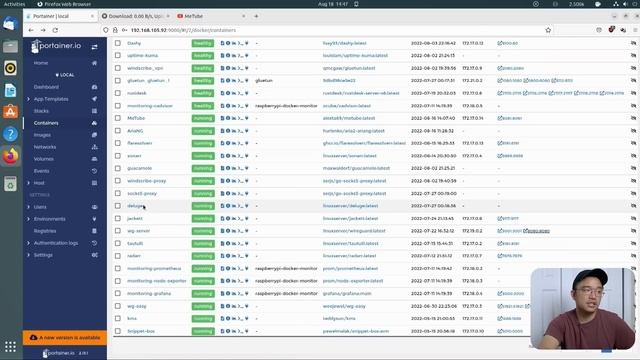Select checkbox for sonarr container
Image resolution: width=640 pixels, height=360 pixels.
(118, 156)
